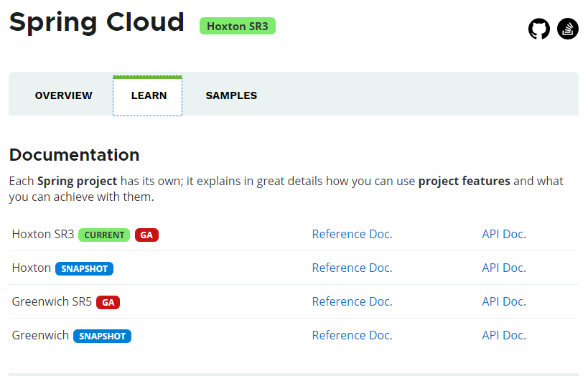The height and width of the screenshot is (381, 588).
Task: Open the SAMPLES tab
Action: pyautogui.click(x=231, y=95)
